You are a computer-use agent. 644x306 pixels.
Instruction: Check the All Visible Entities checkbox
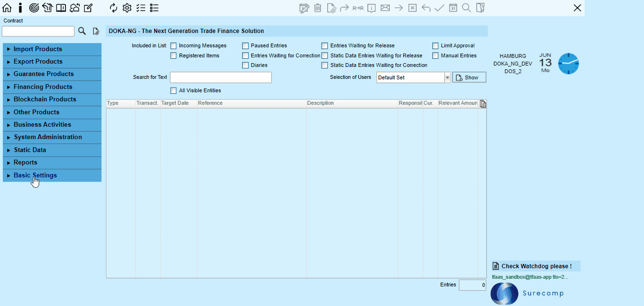(173, 91)
